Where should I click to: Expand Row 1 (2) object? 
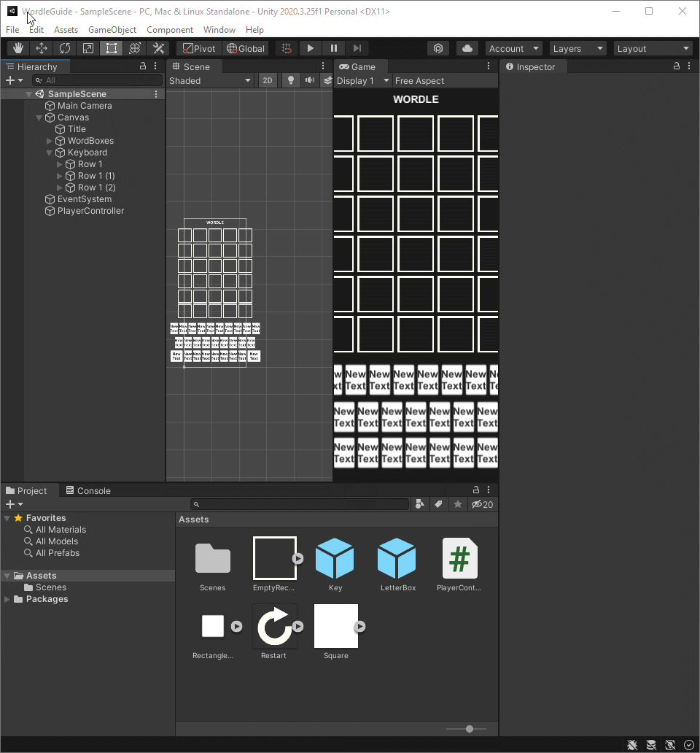pyautogui.click(x=60, y=188)
